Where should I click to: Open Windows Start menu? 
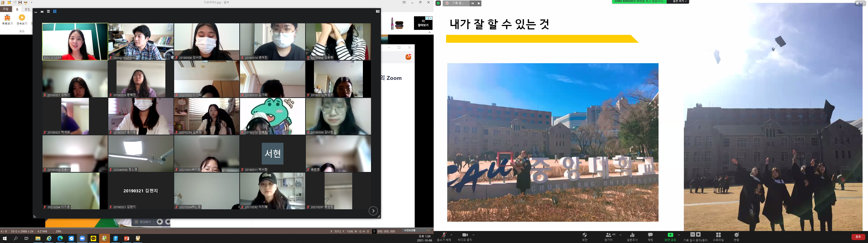(x=5, y=238)
